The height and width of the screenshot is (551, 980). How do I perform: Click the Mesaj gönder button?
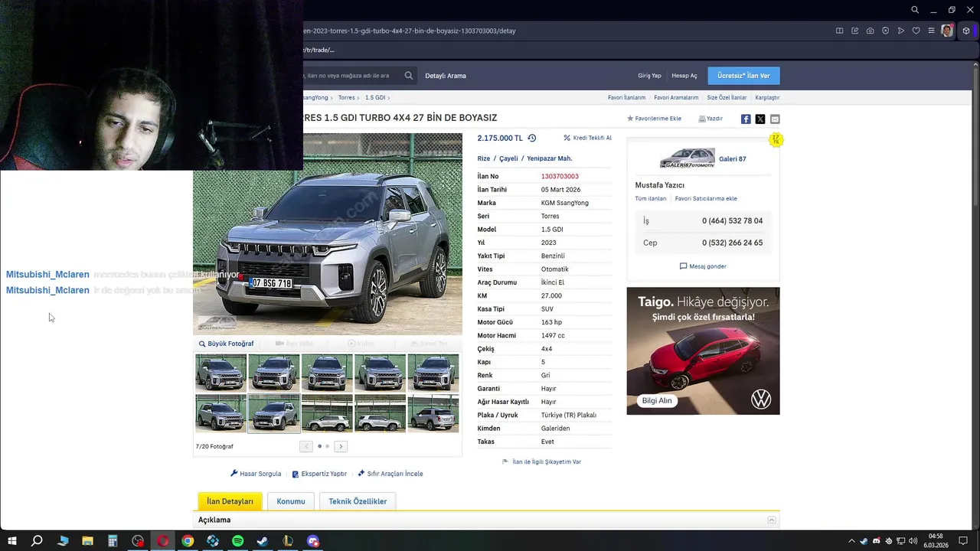coord(703,266)
